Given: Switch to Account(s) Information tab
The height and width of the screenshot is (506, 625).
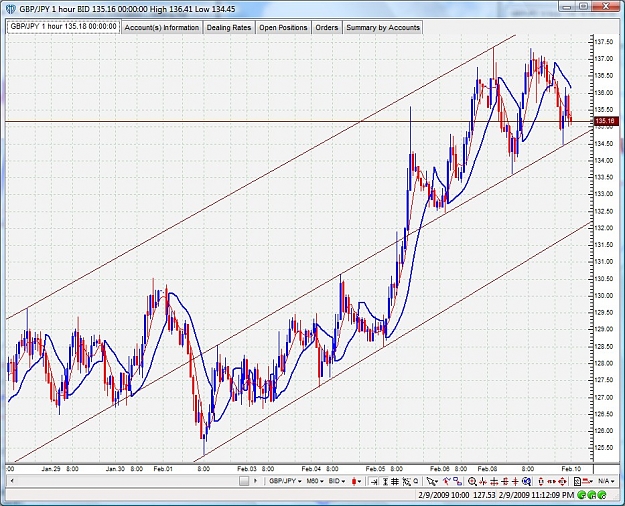Looking at the screenshot, I should 161,28.
